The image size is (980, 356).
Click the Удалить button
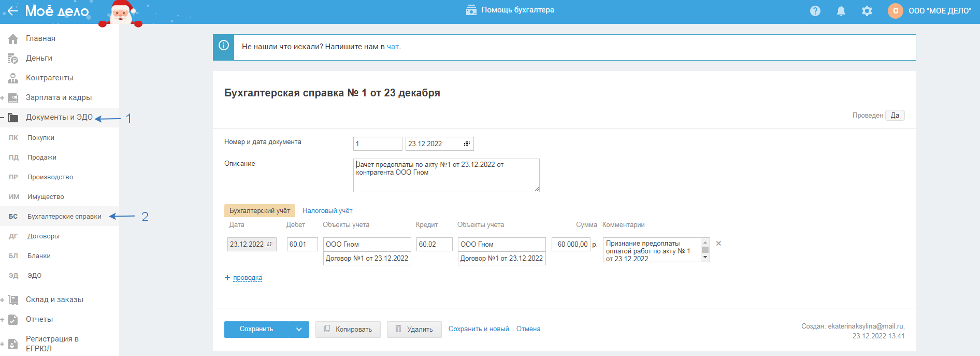coord(414,329)
